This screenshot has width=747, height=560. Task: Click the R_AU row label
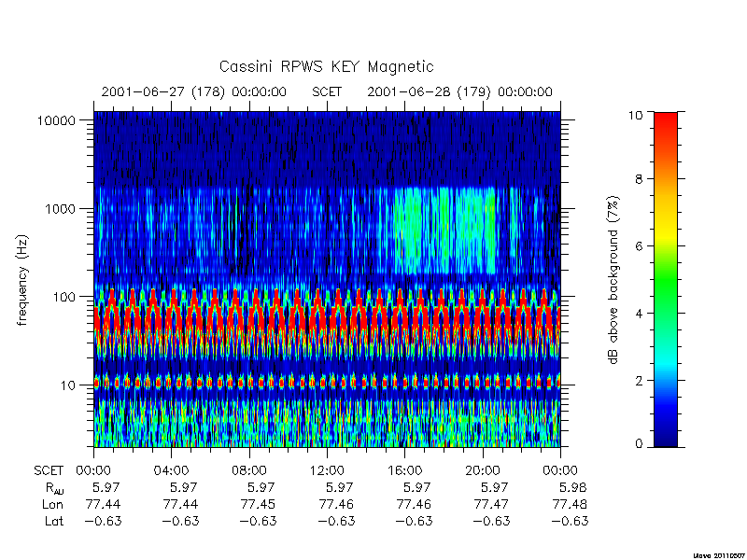[x=54, y=488]
